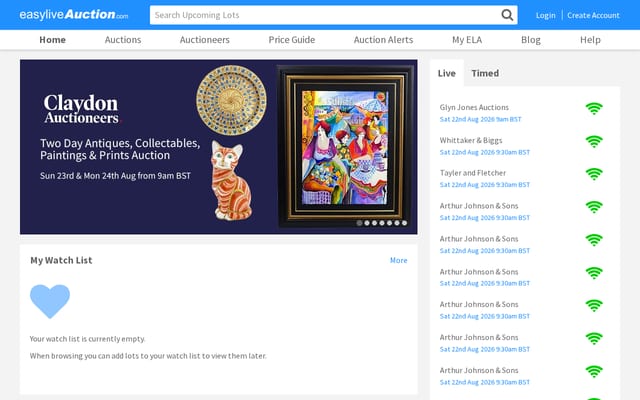The height and width of the screenshot is (400, 640).
Task: Open the Auctioneers menu
Action: pyautogui.click(x=204, y=40)
